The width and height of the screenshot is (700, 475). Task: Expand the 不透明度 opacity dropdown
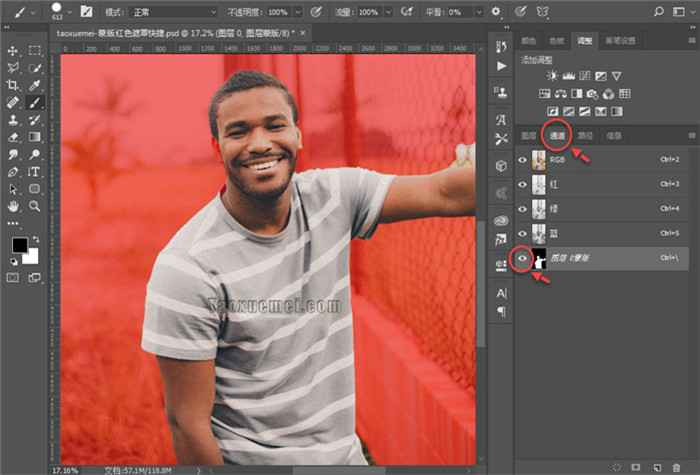coord(297,12)
